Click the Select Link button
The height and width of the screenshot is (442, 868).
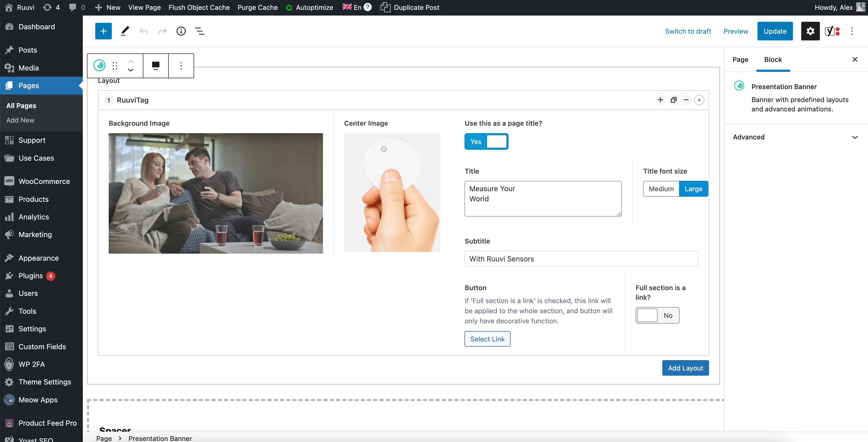coord(487,339)
